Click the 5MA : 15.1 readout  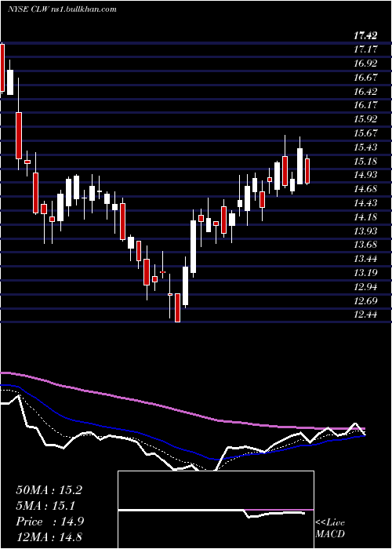pyautogui.click(x=45, y=506)
